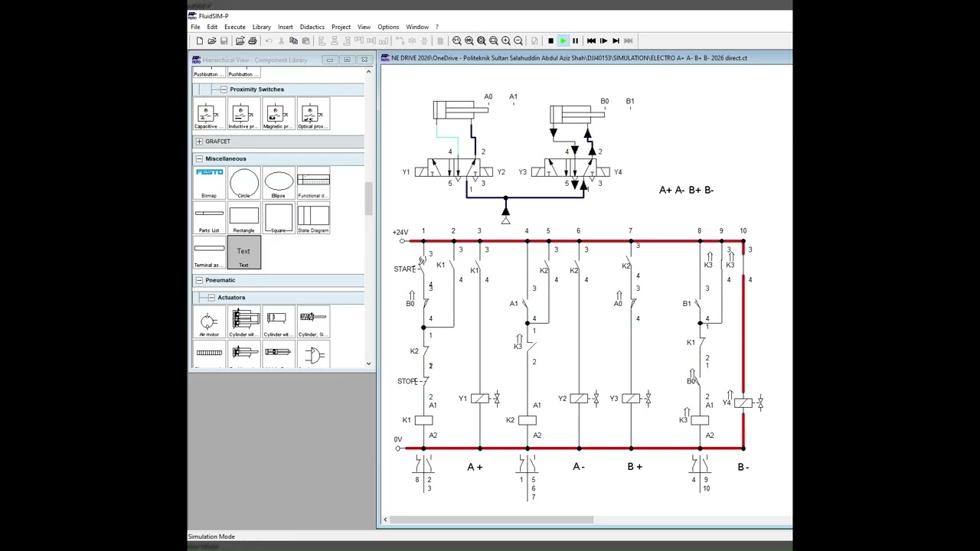The image size is (980, 551).
Task: Open the ? help menu
Action: click(437, 27)
